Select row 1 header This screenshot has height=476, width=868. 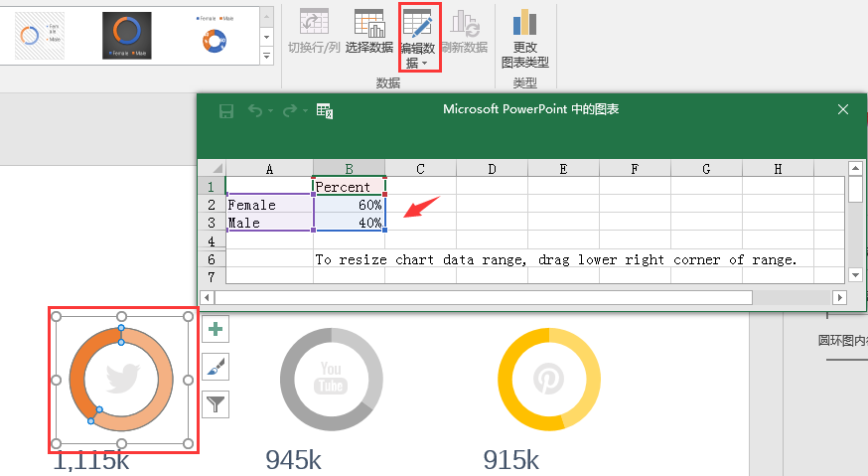212,186
